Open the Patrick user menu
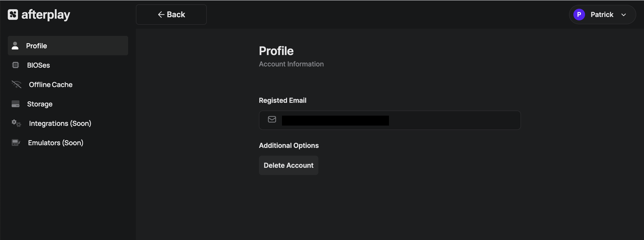This screenshot has height=240, width=644. click(x=602, y=15)
